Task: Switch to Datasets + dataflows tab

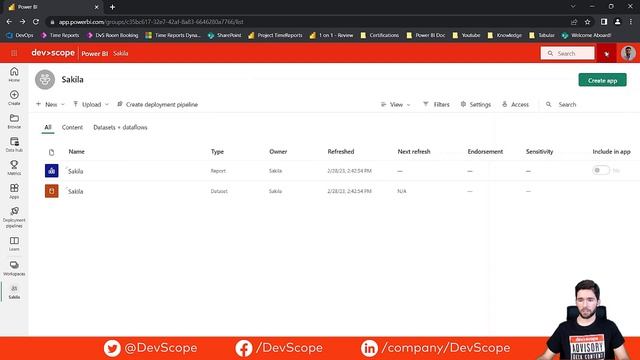Action: [120, 127]
